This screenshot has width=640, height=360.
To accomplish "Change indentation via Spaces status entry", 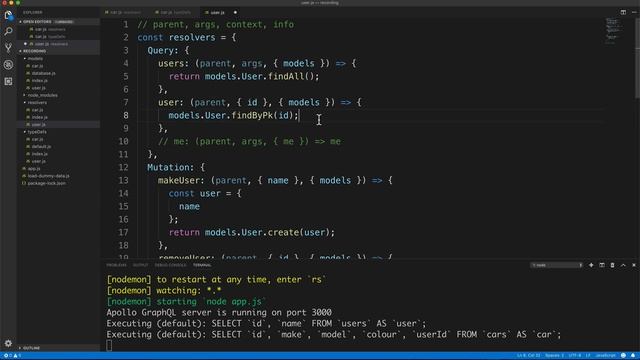I will pos(554,356).
